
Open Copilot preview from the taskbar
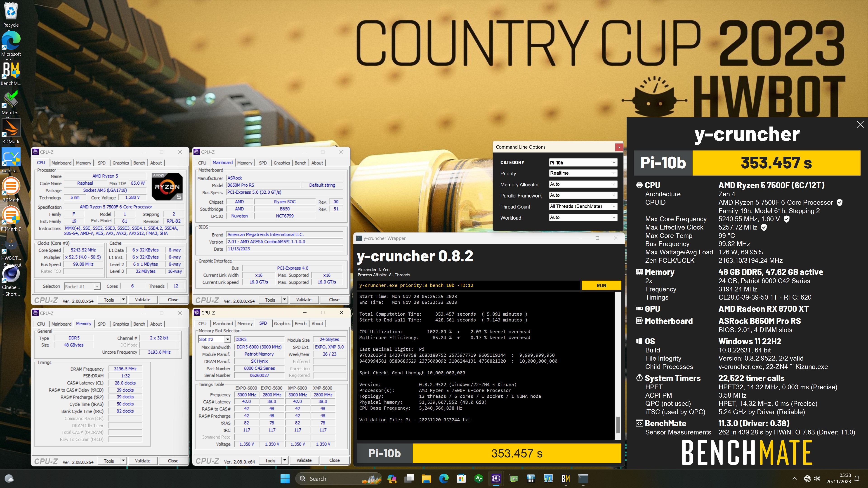pos(392,479)
